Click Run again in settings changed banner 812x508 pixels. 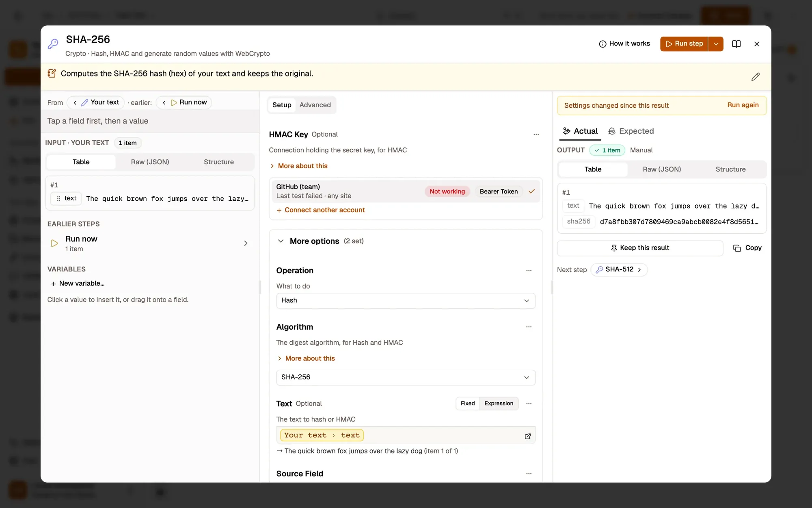coord(743,105)
